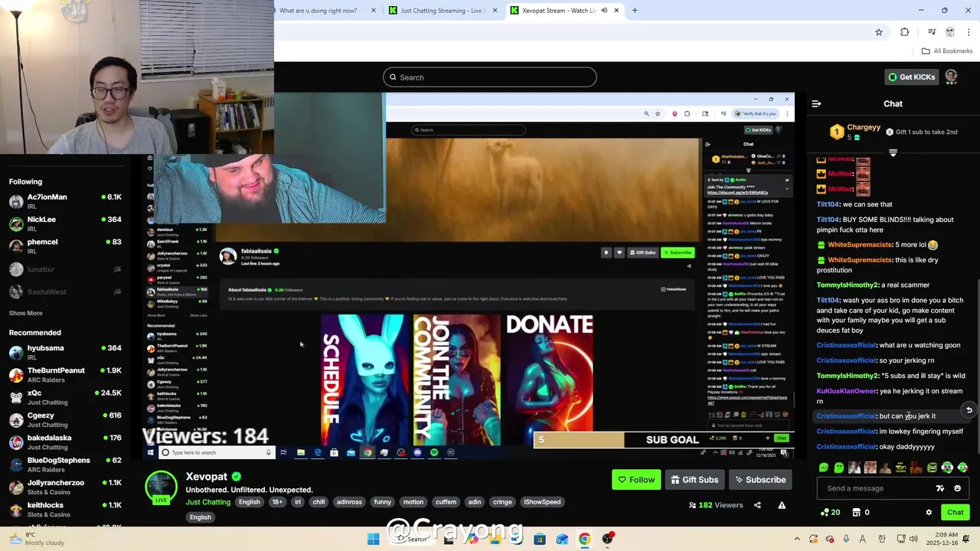The image size is (980, 551).
Task: Click the '18+' tag
Action: pos(277,502)
